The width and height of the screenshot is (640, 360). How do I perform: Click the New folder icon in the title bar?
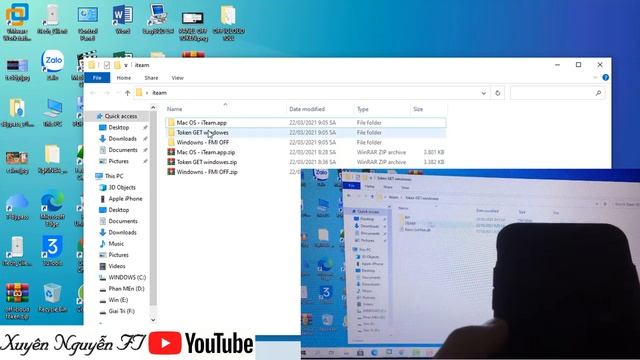pos(117,65)
